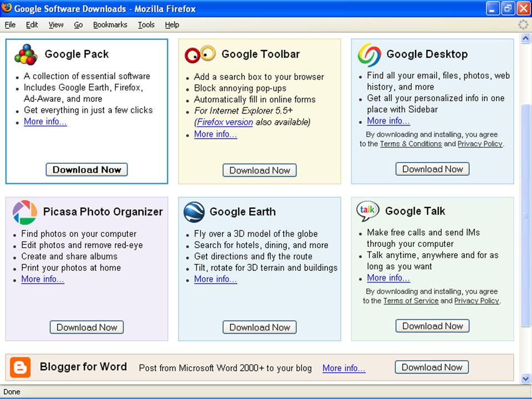532x399 pixels.
Task: Open More info link for Google Talk
Action: point(388,278)
